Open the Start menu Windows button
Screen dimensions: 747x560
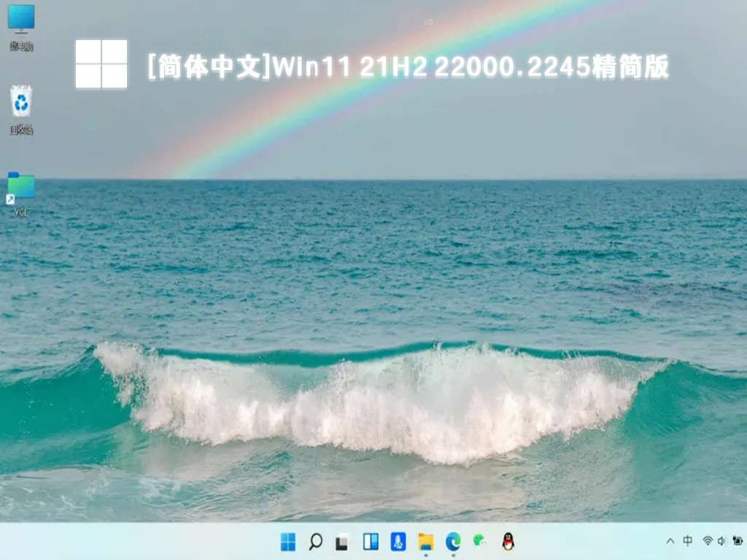tap(288, 542)
